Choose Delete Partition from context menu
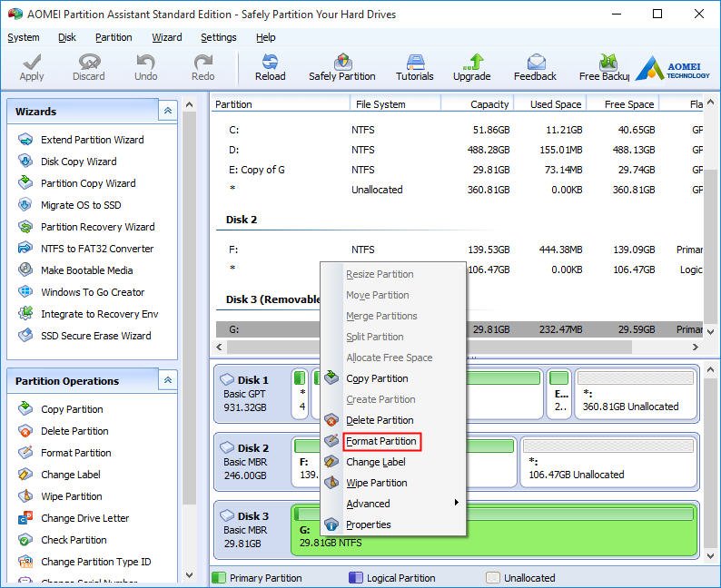The width and height of the screenshot is (721, 588). pyautogui.click(x=393, y=420)
